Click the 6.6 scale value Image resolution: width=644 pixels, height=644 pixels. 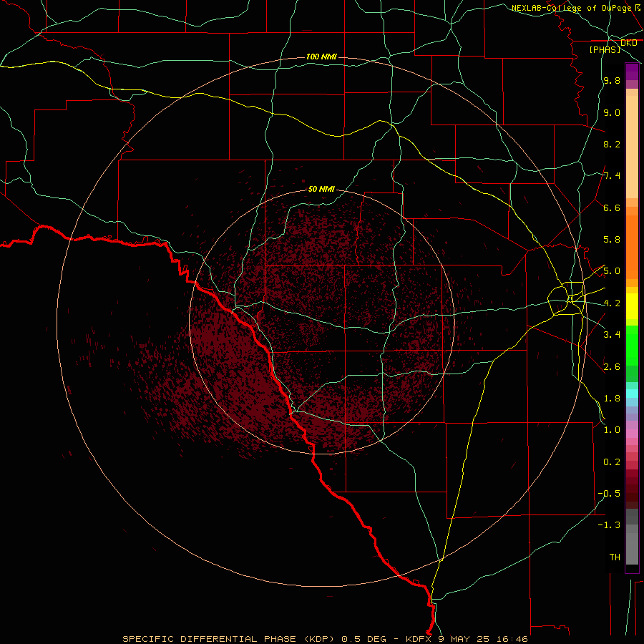(x=612, y=208)
